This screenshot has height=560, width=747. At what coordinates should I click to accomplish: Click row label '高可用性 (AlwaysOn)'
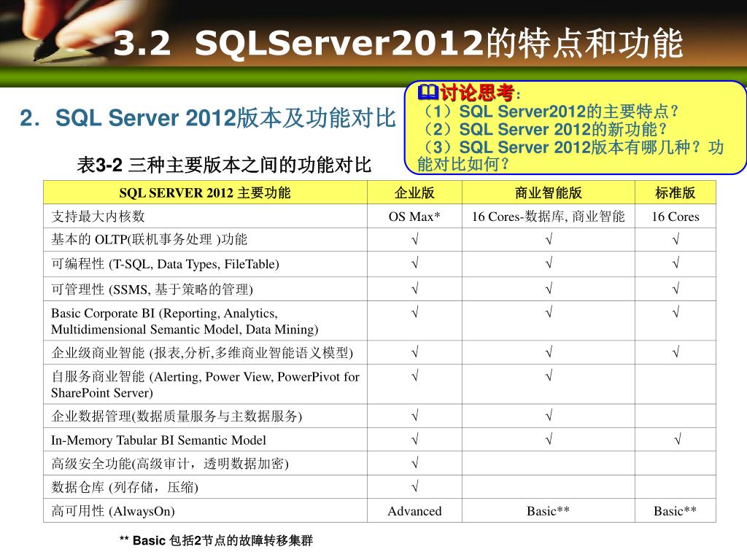[x=113, y=511]
